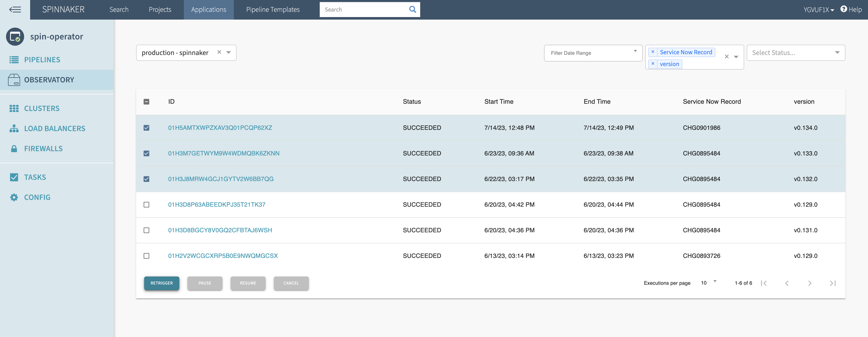
Task: Click the Firewalls lock icon
Action: [14, 149]
